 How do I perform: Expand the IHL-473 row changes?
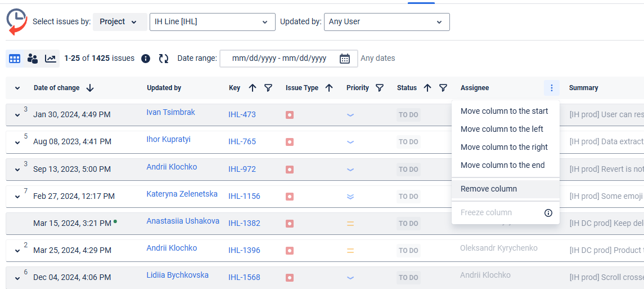(x=17, y=115)
